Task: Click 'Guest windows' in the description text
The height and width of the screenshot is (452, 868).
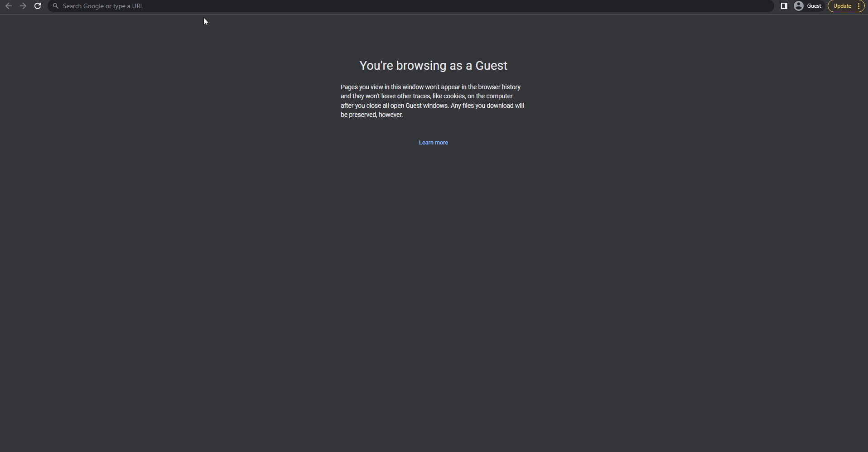Action: tap(426, 106)
